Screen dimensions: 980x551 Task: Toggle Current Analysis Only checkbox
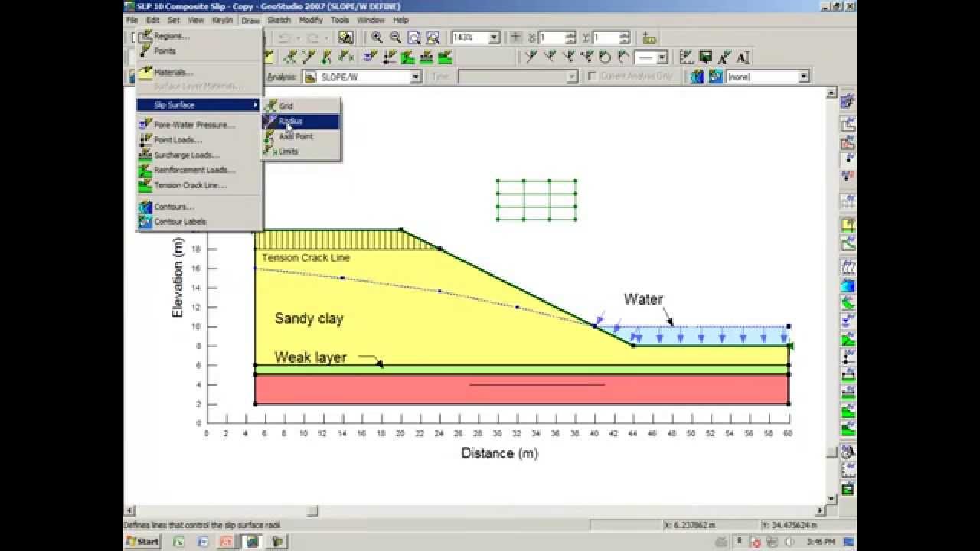point(592,77)
